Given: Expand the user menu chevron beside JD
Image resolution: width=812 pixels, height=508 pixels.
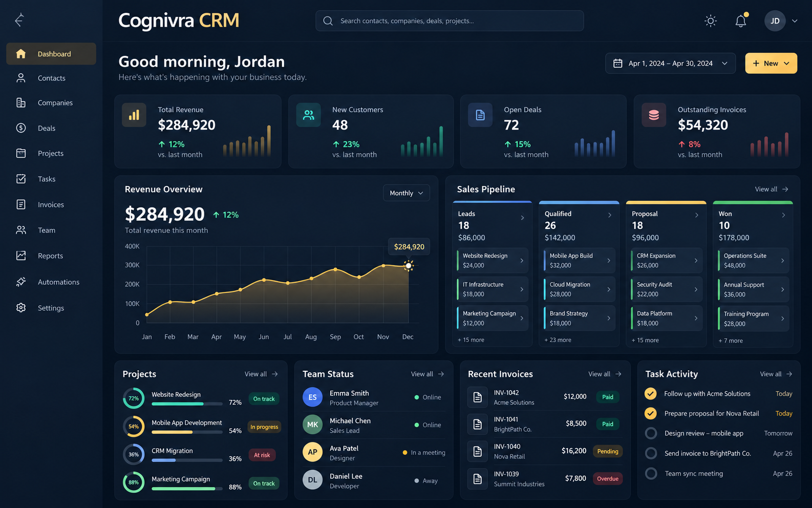Looking at the screenshot, I should 795,21.
